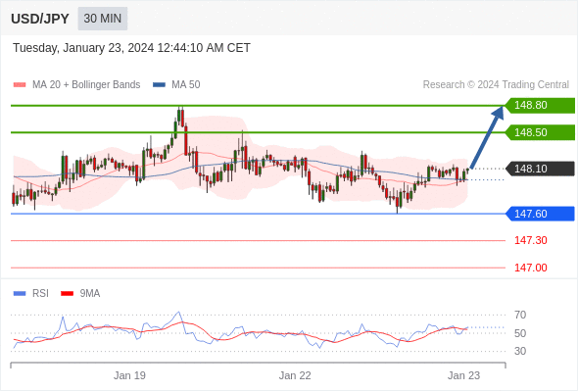The image size is (578, 392).
Task: Click the Tuesday, January 23 timestamp text
Action: 131,48
